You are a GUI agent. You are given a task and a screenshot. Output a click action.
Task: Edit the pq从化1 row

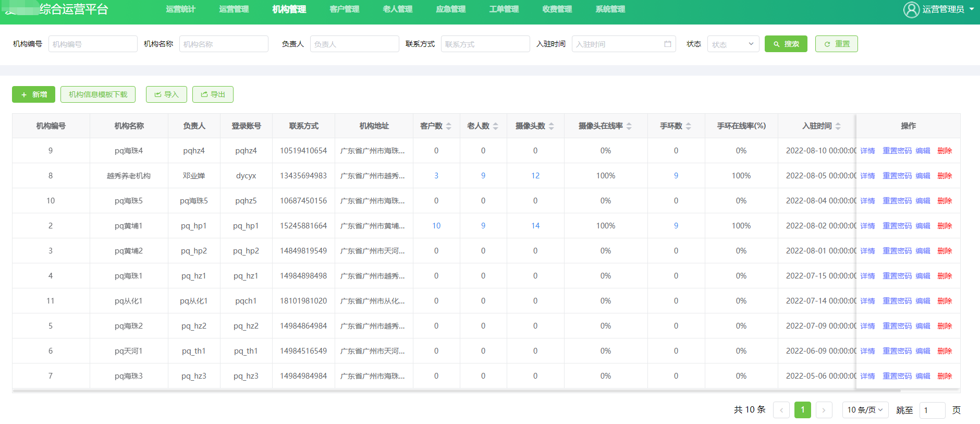pyautogui.click(x=923, y=301)
